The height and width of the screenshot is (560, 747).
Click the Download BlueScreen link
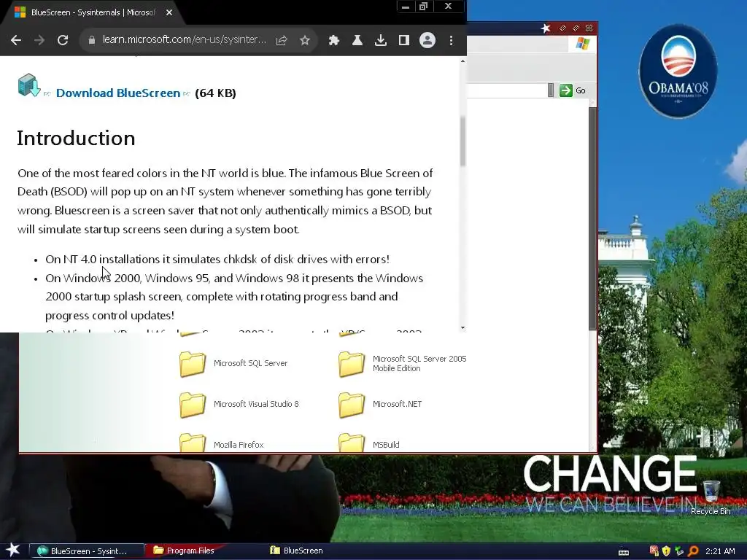[x=118, y=93]
